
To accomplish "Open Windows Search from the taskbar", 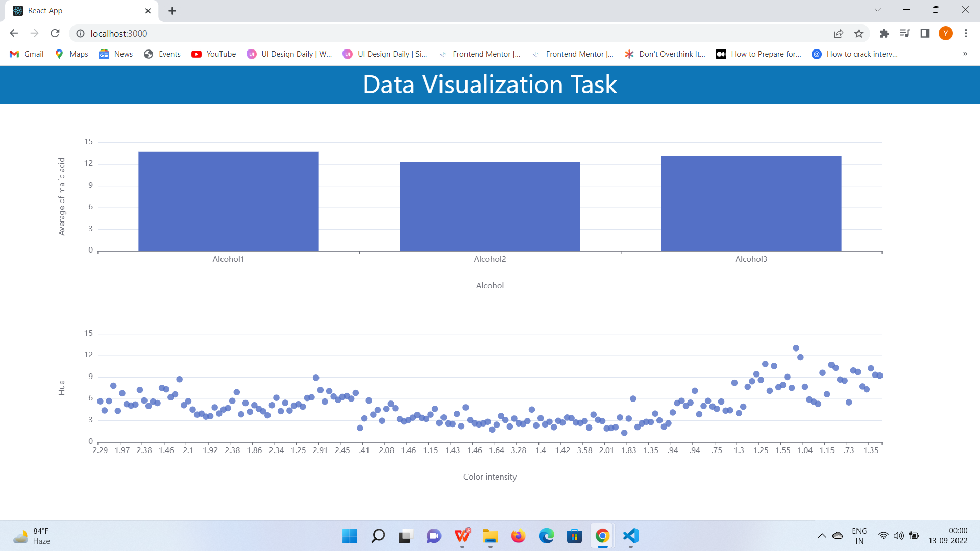I will click(378, 536).
